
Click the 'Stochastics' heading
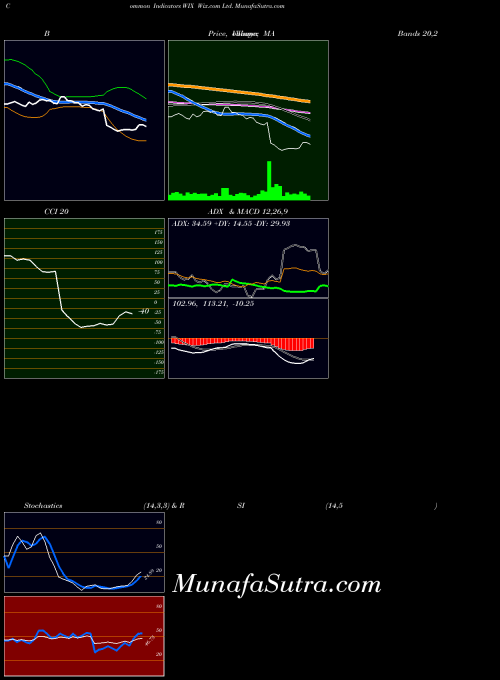pos(43,506)
